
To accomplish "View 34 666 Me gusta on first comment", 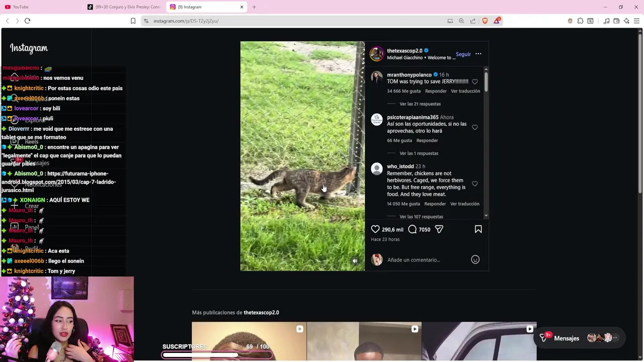I will click(404, 91).
